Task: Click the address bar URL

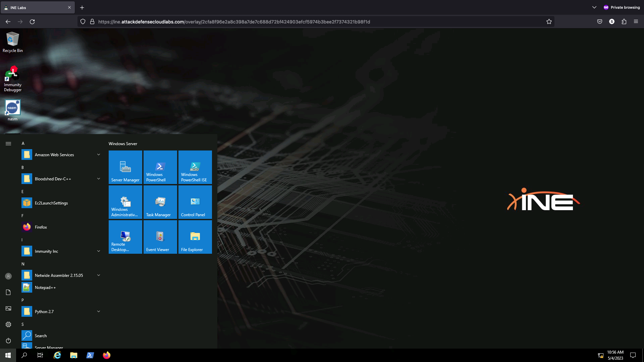Action: [234, 22]
